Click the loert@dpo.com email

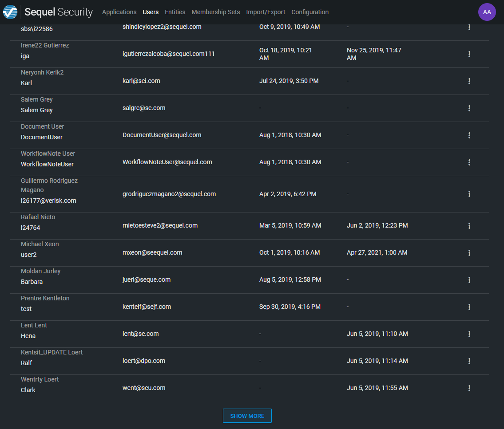[144, 361]
